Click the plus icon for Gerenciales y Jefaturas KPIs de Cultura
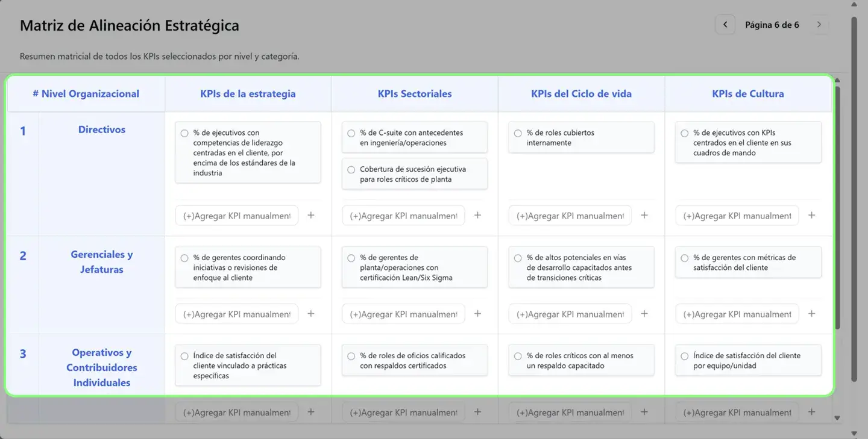The image size is (868, 439). point(811,313)
